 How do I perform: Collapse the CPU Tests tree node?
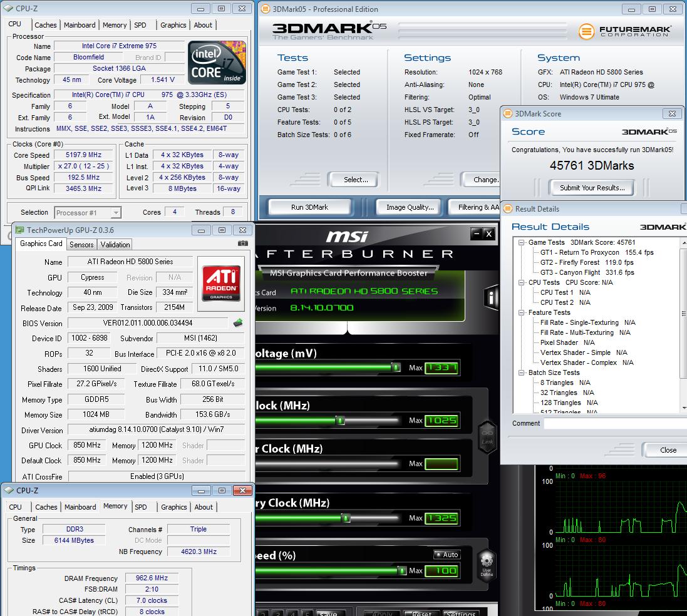tap(522, 282)
